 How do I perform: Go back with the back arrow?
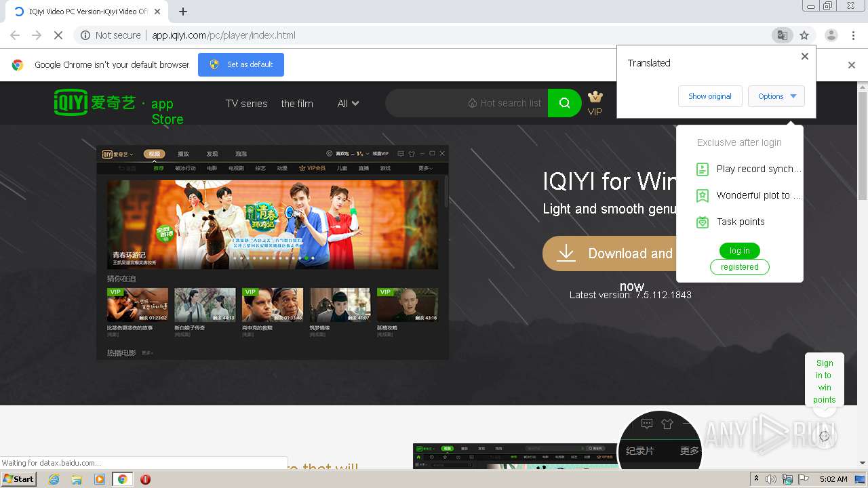(x=15, y=35)
